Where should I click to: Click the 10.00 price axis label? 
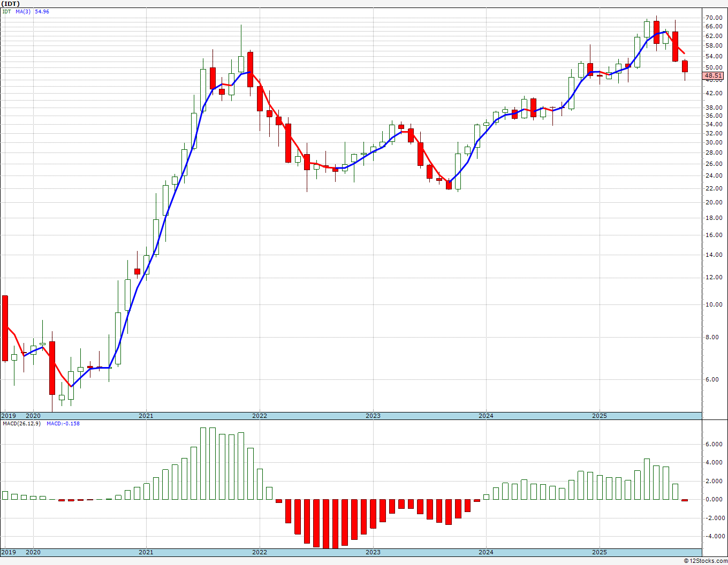[714, 304]
